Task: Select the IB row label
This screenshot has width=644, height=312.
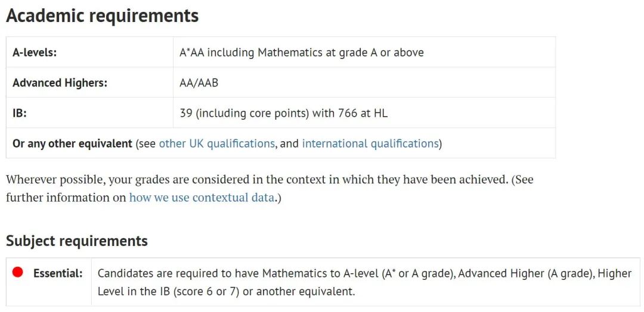Action: tap(20, 113)
